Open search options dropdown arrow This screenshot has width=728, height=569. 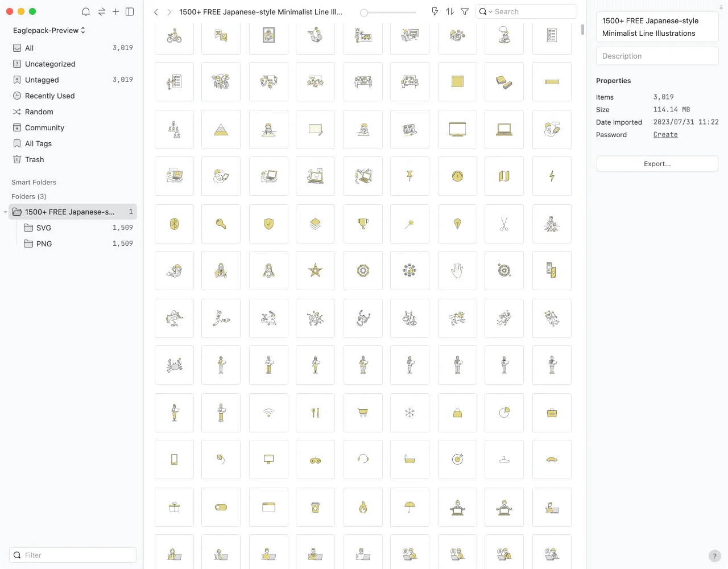pos(490,12)
